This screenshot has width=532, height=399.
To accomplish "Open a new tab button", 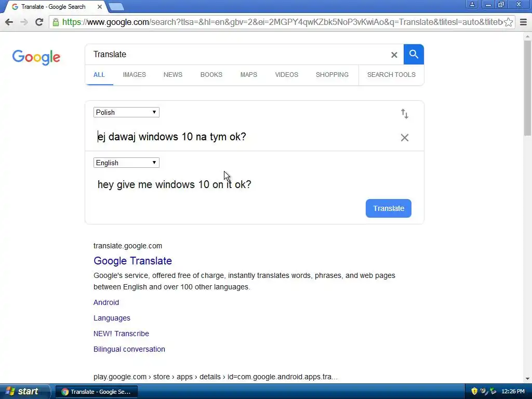I will pos(116,7).
